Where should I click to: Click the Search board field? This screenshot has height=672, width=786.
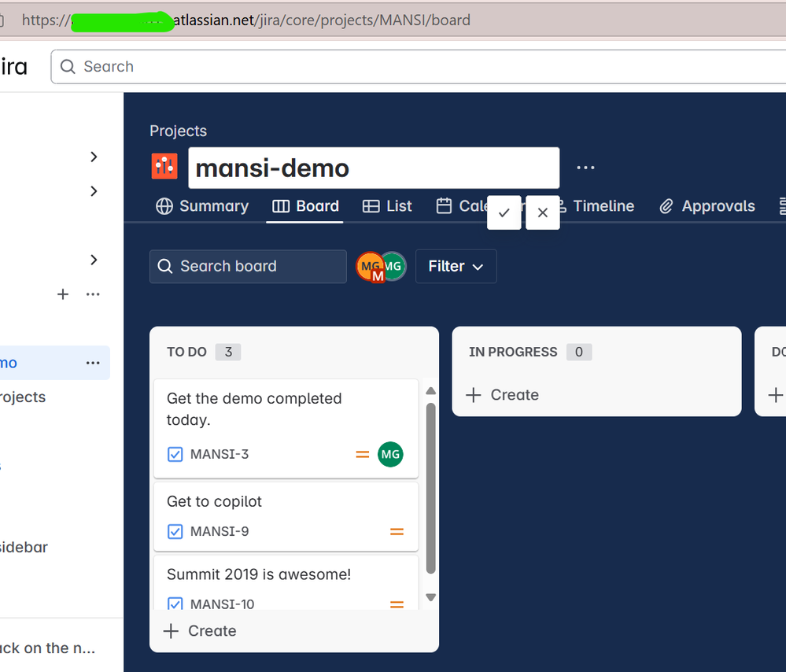point(248,266)
